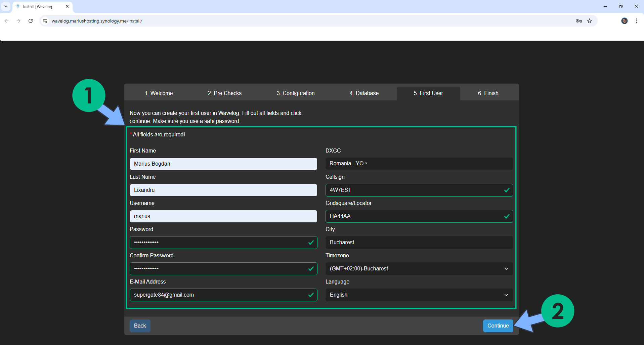The width and height of the screenshot is (644, 345).
Task: Open the three-dot browser menu
Action: pos(636,21)
